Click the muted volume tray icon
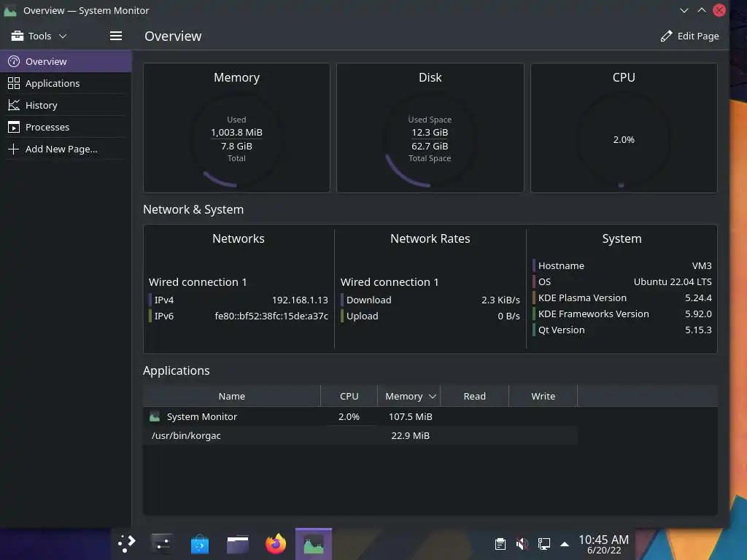This screenshot has width=747, height=560. tap(522, 543)
